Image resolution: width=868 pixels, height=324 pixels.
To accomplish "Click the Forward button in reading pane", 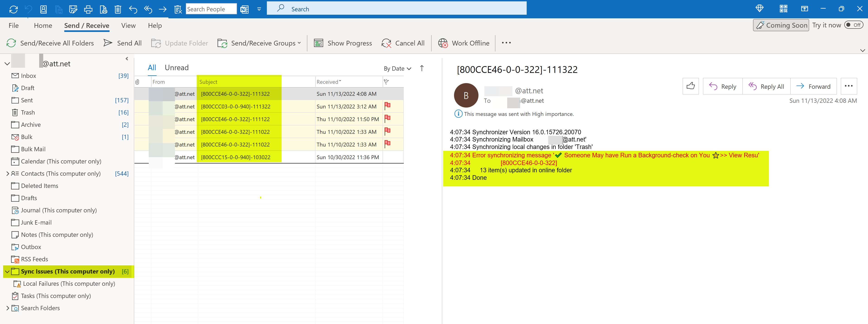I will [813, 86].
